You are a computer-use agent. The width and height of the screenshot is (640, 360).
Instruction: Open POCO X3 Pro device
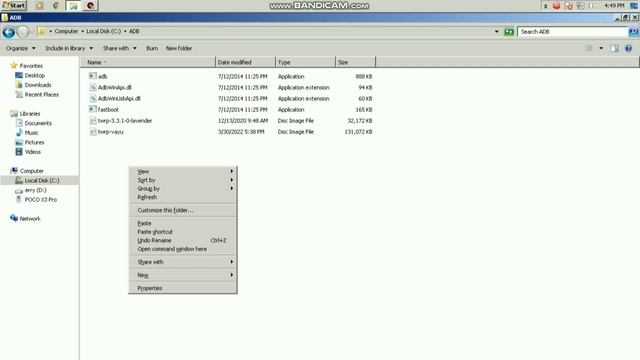pyautogui.click(x=40, y=200)
